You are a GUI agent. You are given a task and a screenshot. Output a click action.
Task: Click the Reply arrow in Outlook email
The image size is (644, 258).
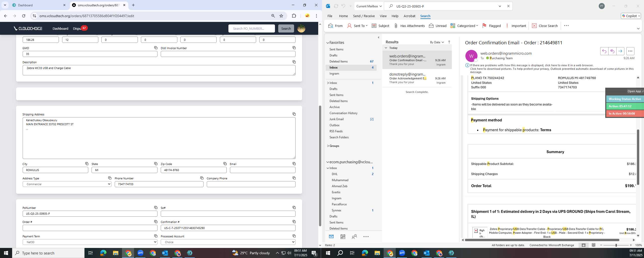tap(604, 51)
